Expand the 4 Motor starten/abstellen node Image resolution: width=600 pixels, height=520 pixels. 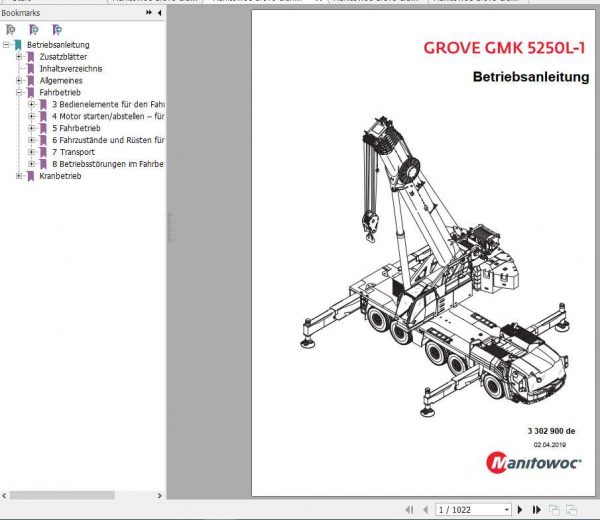click(31, 116)
